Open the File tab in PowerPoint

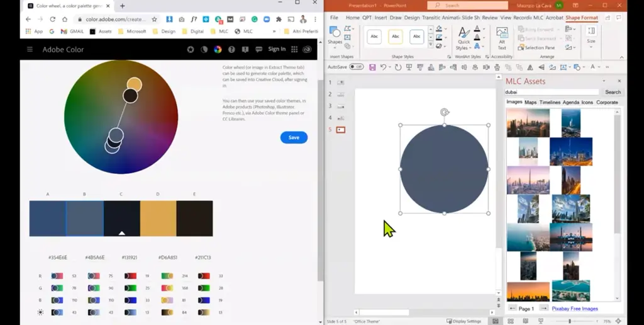coord(334,18)
